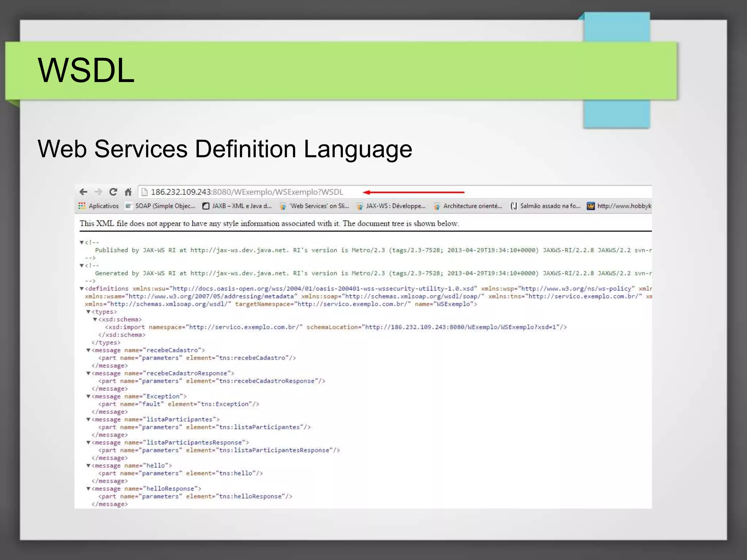Click part element="tns:listaParticipantesResponse" line
This screenshot has width=747, height=560.
click(219, 450)
